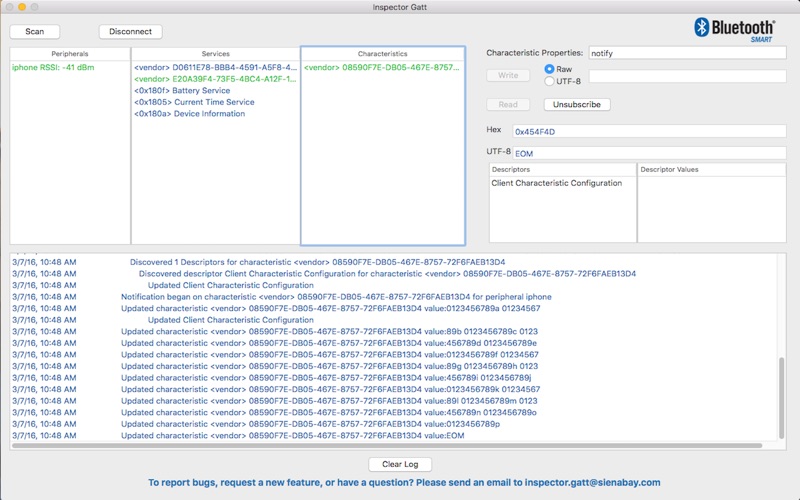Click the Discovered descriptor Client Characteristic log line
This screenshot has width=800, height=500.
click(x=387, y=274)
